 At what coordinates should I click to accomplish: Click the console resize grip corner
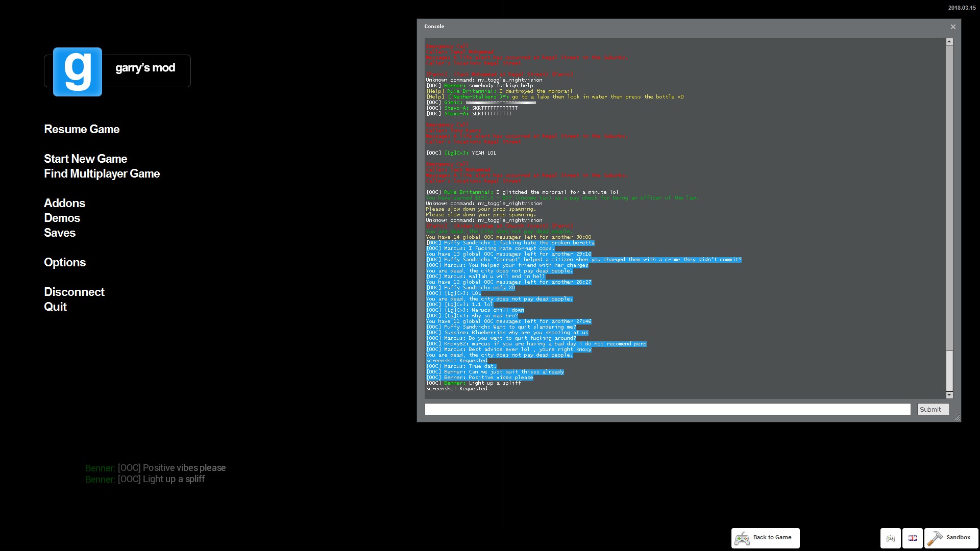pos(957,418)
